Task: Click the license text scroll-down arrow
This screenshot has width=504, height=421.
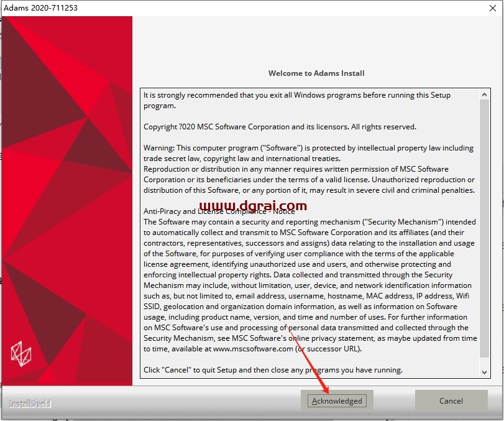Action: point(484,372)
